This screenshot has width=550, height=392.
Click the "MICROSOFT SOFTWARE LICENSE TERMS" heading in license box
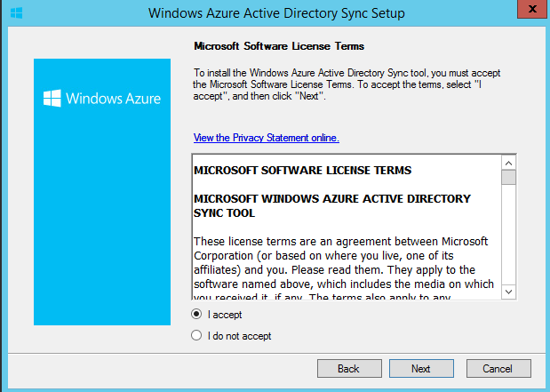[x=302, y=171]
